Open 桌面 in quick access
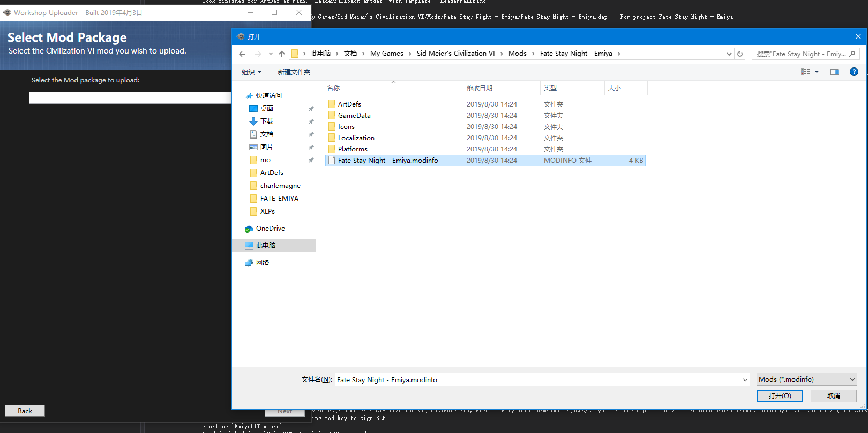The width and height of the screenshot is (868, 433). tap(266, 108)
